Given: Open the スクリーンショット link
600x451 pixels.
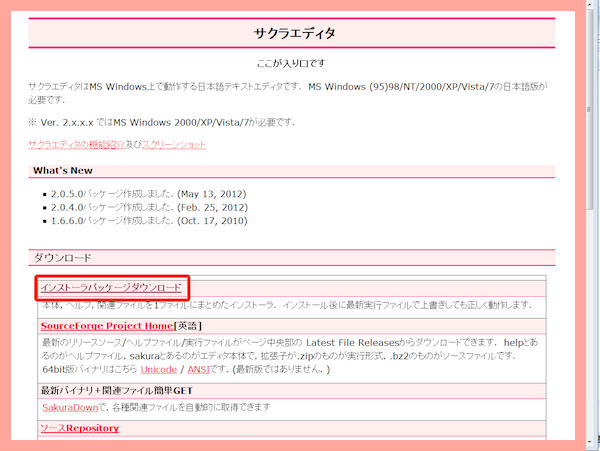Looking at the screenshot, I should (174, 145).
